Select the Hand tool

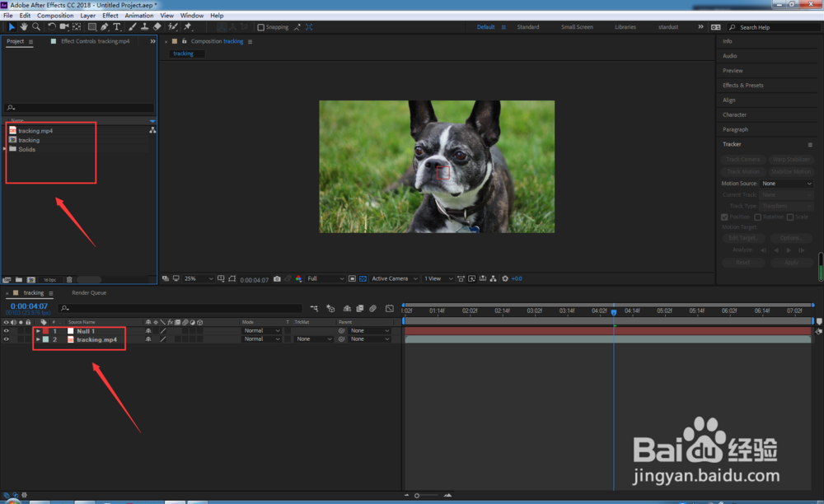click(24, 27)
